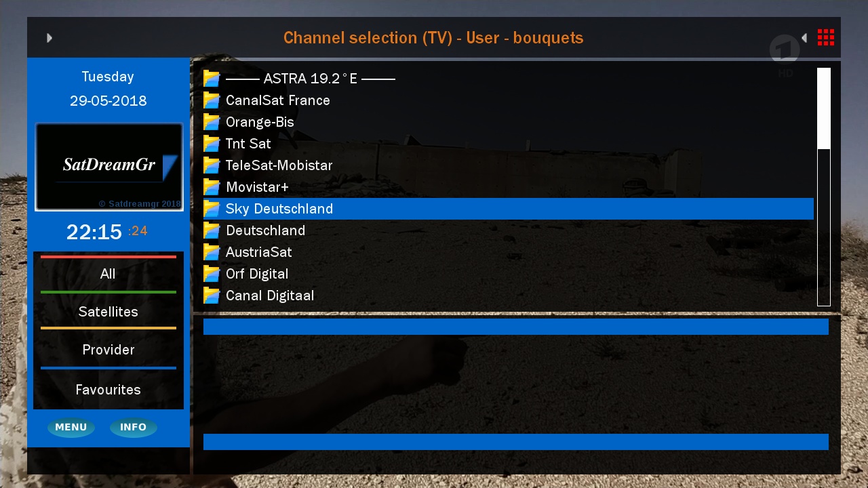Viewport: 868px width, 488px height.
Task: Open the Favourites filter
Action: pos(108,390)
